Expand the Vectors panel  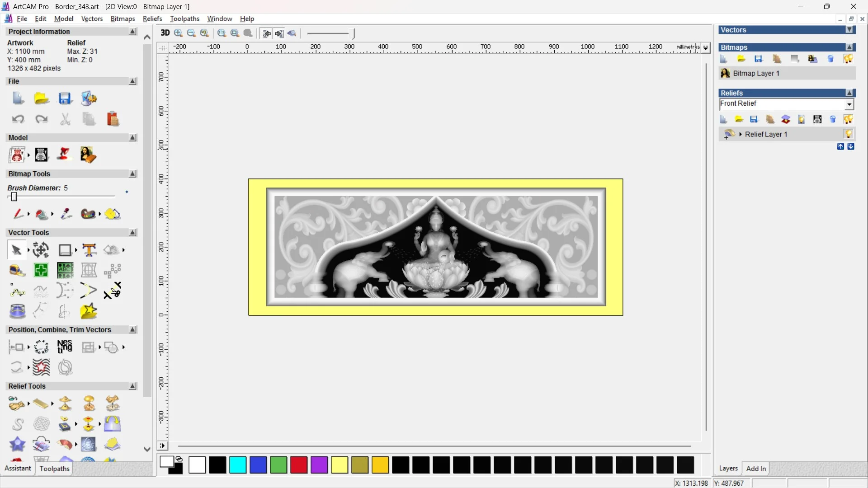click(850, 30)
